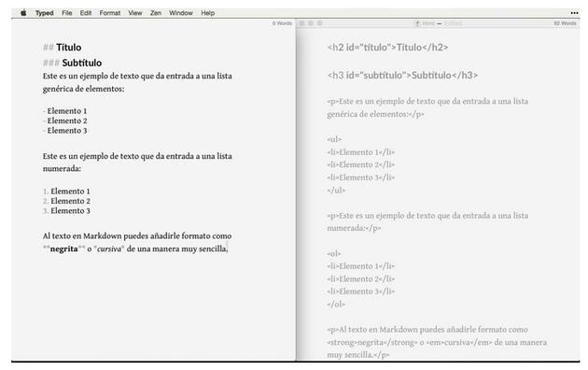Click the '92 Words' counter in html window
This screenshot has height=370, width=588.
565,23
